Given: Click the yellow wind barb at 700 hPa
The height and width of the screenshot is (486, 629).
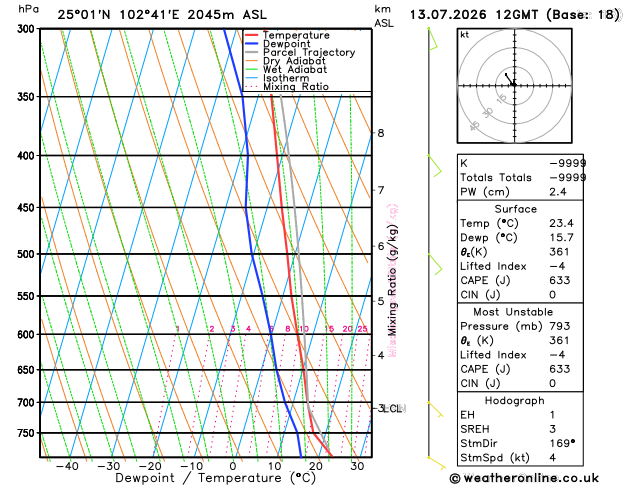Looking at the screenshot, I should [436, 409].
